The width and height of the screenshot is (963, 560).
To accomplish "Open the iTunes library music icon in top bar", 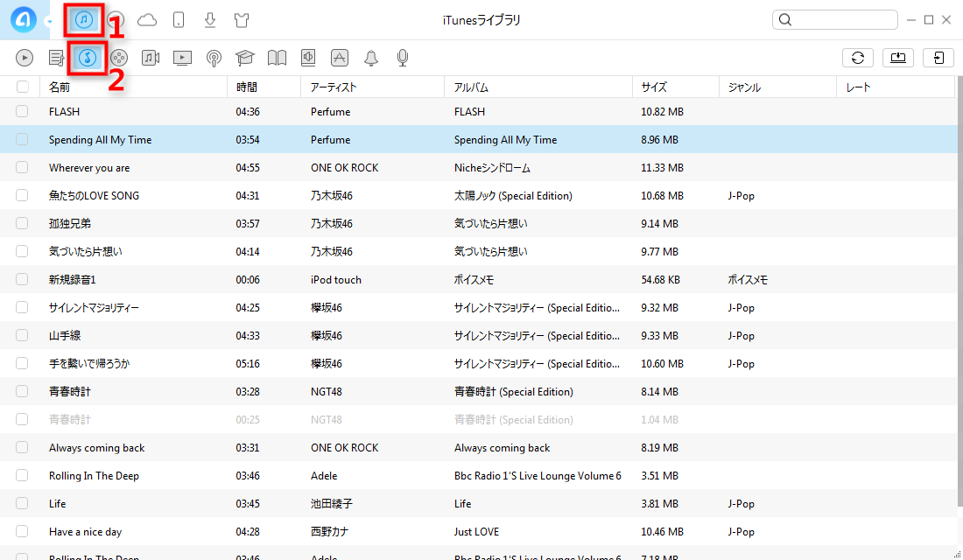I will [x=84, y=20].
